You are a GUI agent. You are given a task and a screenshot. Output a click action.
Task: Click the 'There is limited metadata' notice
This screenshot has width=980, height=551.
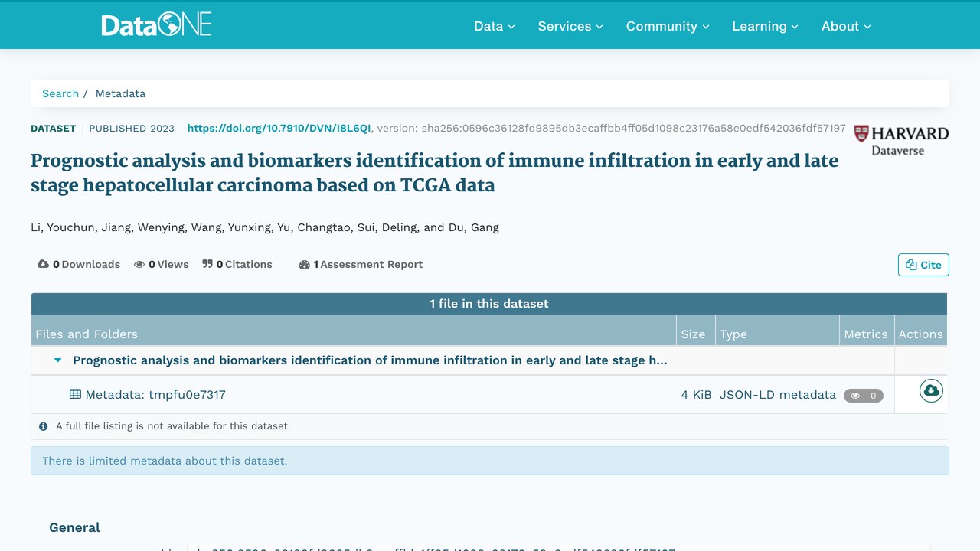tap(490, 461)
